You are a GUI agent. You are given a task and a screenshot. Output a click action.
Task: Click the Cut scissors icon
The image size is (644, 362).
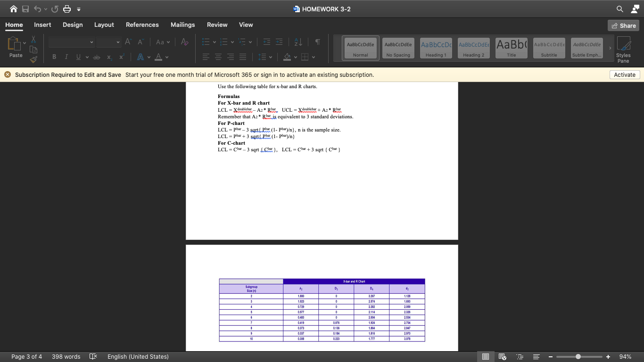(33, 40)
